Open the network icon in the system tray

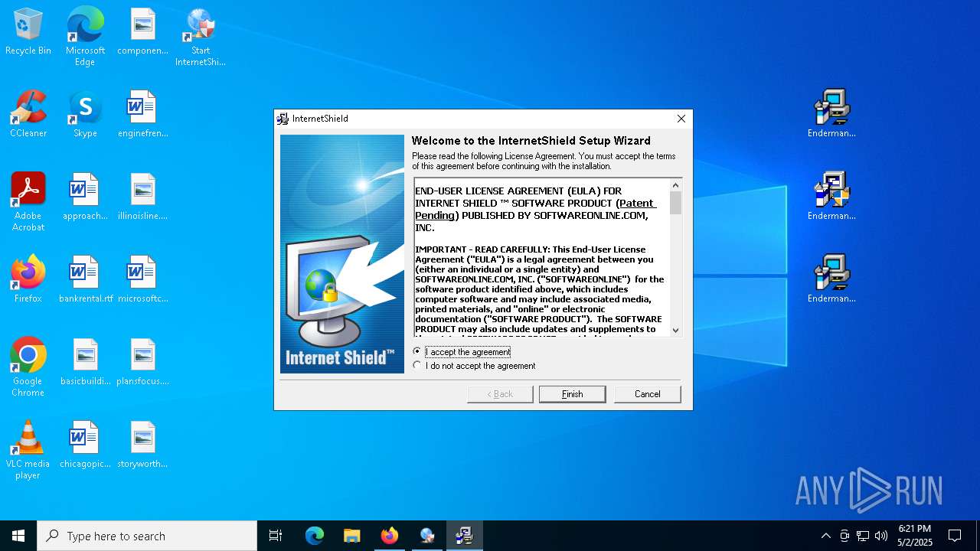point(863,536)
